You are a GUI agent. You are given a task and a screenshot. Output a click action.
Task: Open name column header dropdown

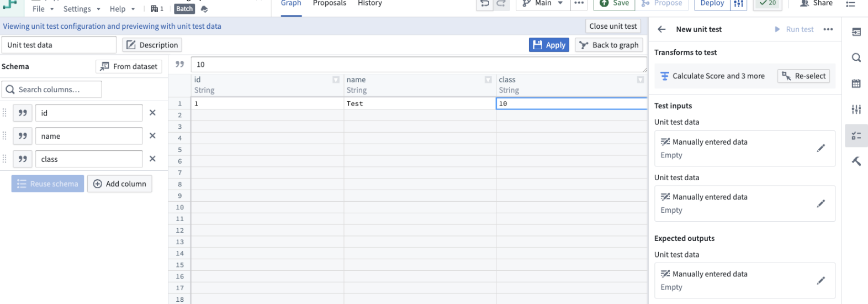click(x=488, y=80)
